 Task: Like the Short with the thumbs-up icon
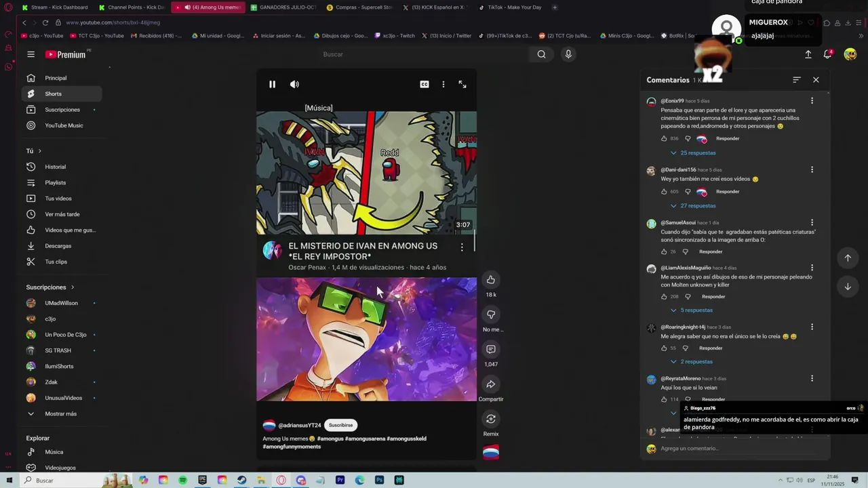(x=491, y=279)
